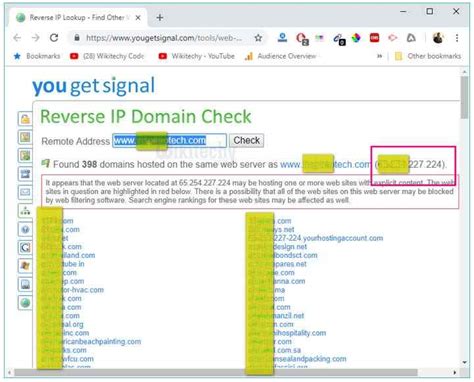
Task: Open the envelope tool icon in sidebar
Action: click(x=25, y=192)
